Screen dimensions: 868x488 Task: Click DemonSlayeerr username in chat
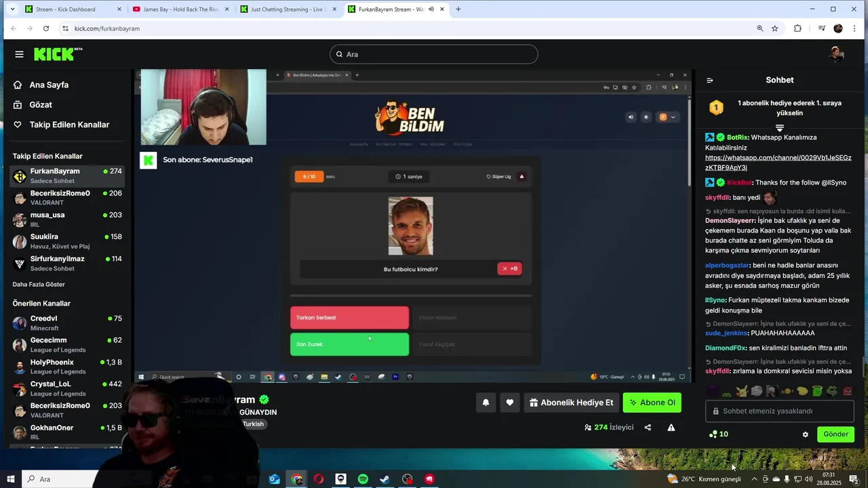coord(730,220)
